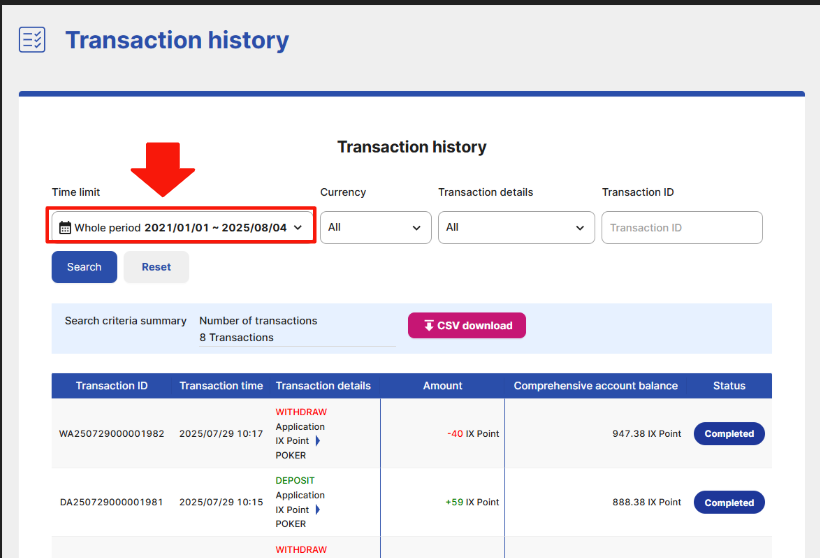Click transaction time 2025/07/29 10:17
Viewport: 820px width, 558px height.
[221, 434]
